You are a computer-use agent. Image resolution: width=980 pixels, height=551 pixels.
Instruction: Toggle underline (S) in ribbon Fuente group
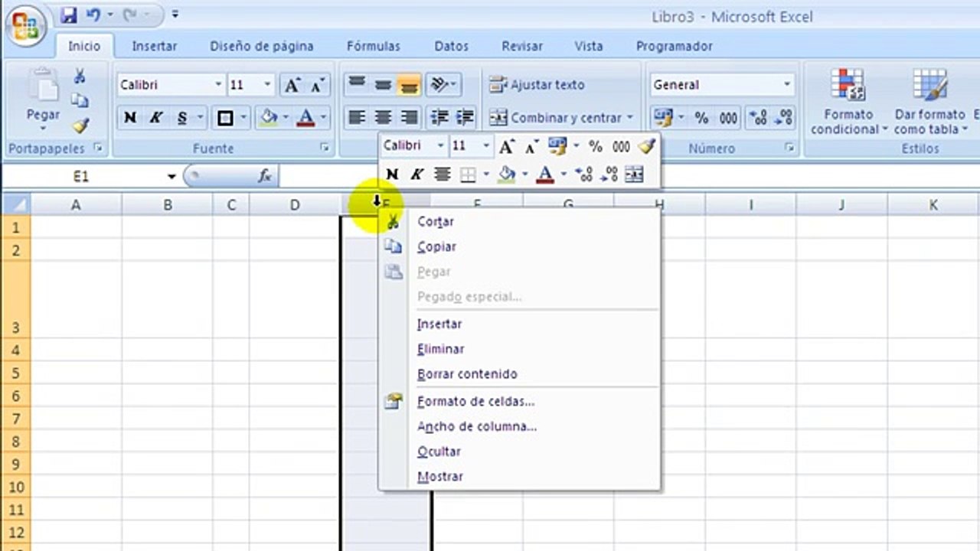pos(182,117)
